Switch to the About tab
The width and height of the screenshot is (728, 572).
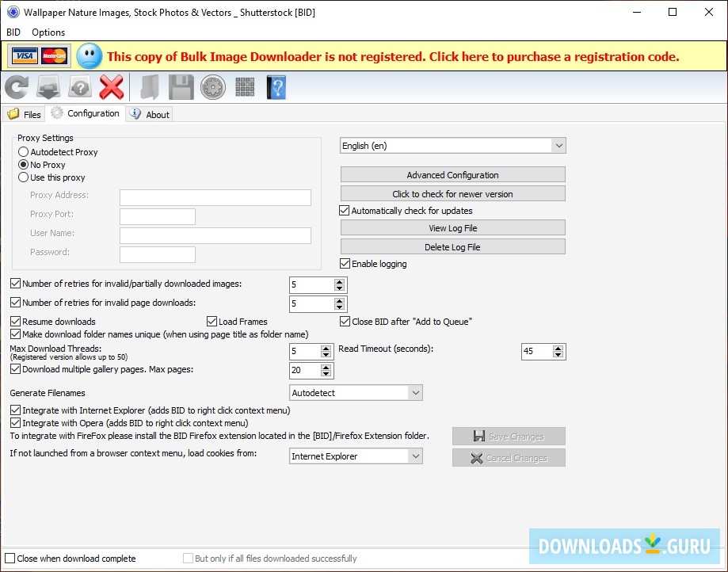tap(150, 114)
